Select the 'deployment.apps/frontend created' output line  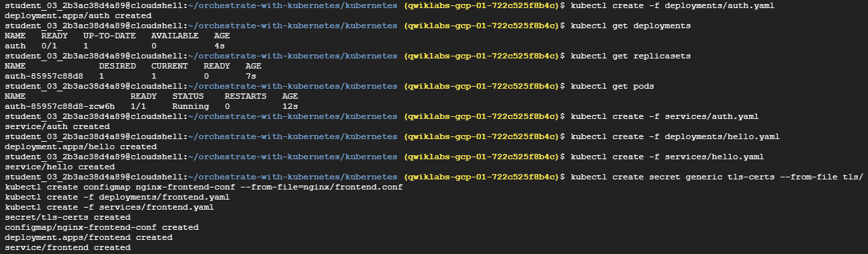point(88,238)
